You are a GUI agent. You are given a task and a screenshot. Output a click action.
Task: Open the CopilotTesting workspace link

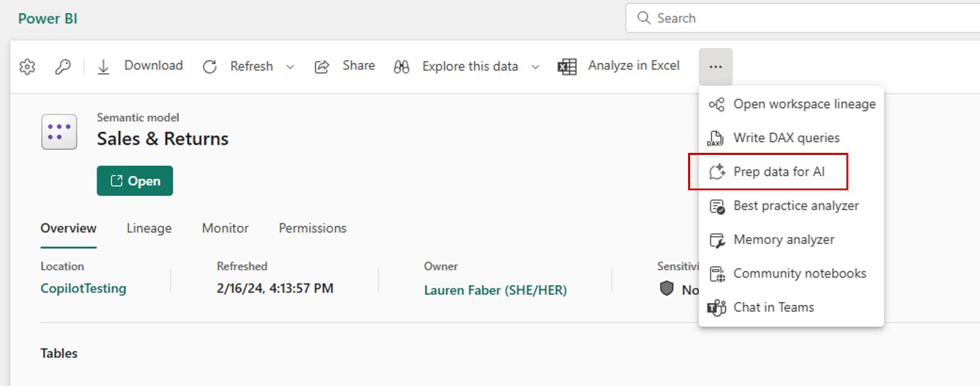[x=84, y=289]
